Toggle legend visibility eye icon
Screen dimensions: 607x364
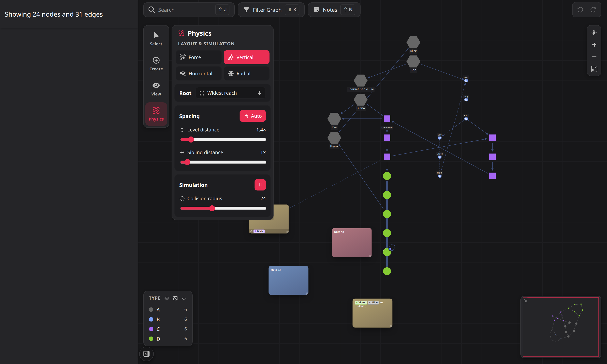point(167,298)
